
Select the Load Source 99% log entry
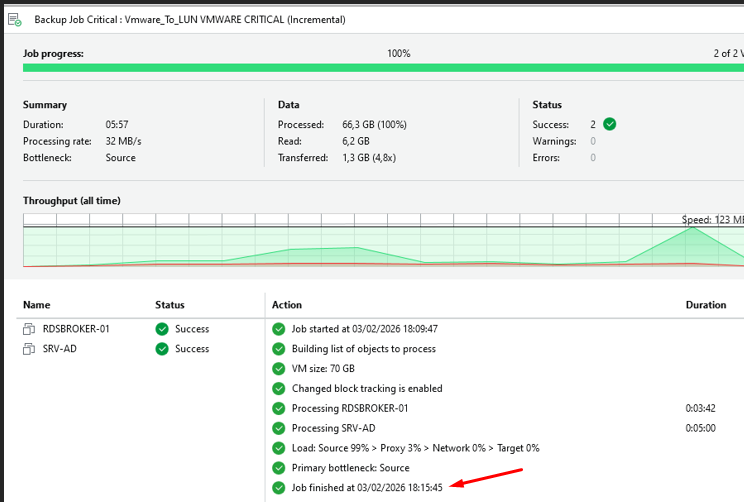click(x=415, y=448)
